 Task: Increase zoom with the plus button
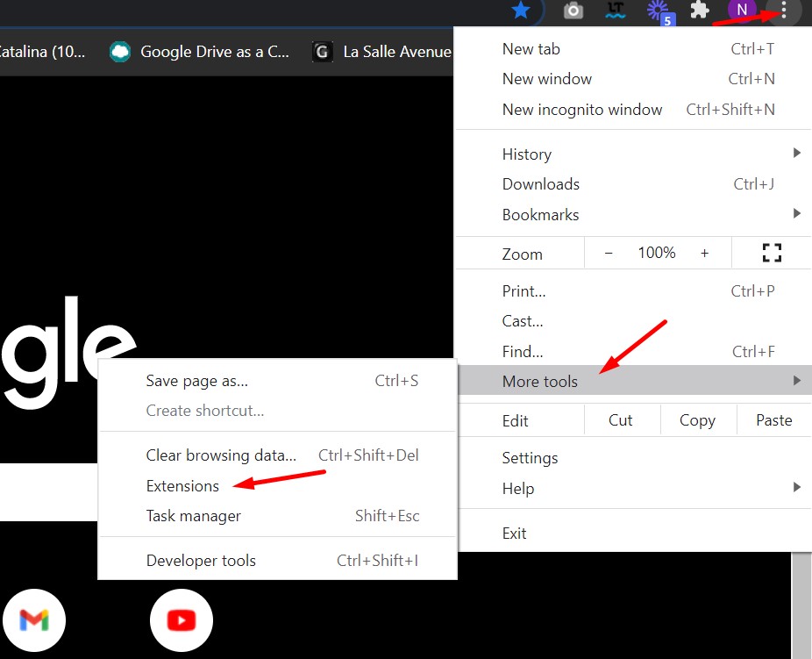[704, 253]
